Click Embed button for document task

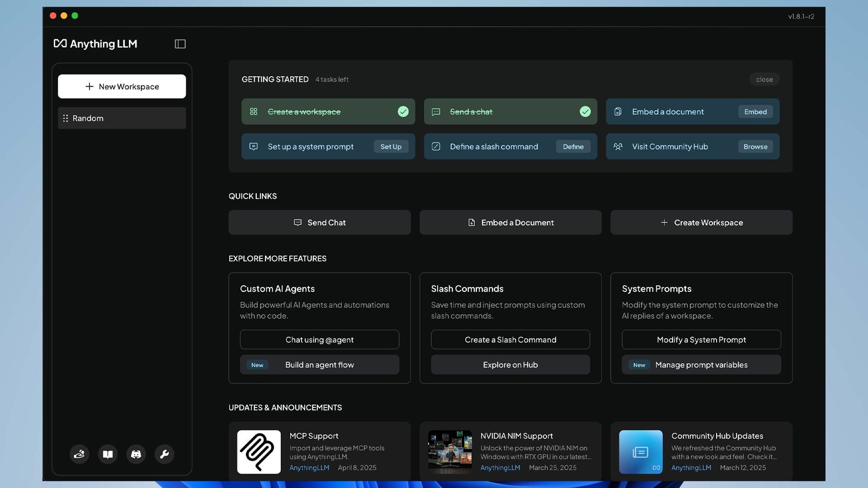coord(755,112)
